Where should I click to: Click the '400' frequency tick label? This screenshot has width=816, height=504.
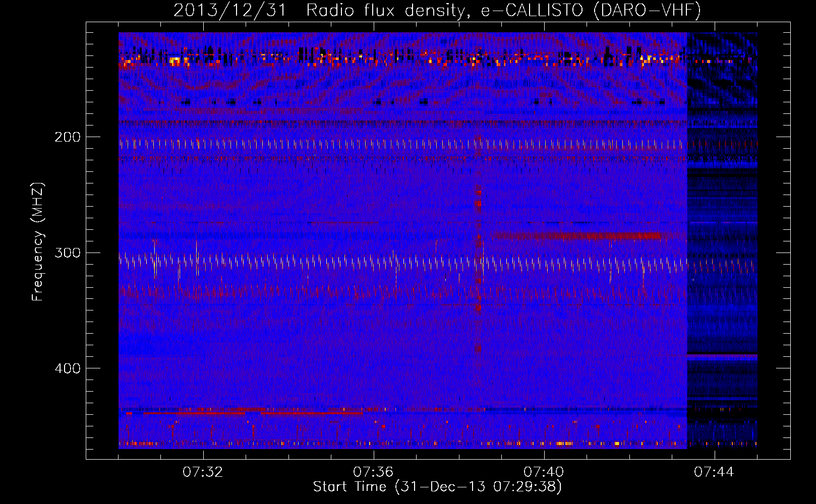point(68,368)
